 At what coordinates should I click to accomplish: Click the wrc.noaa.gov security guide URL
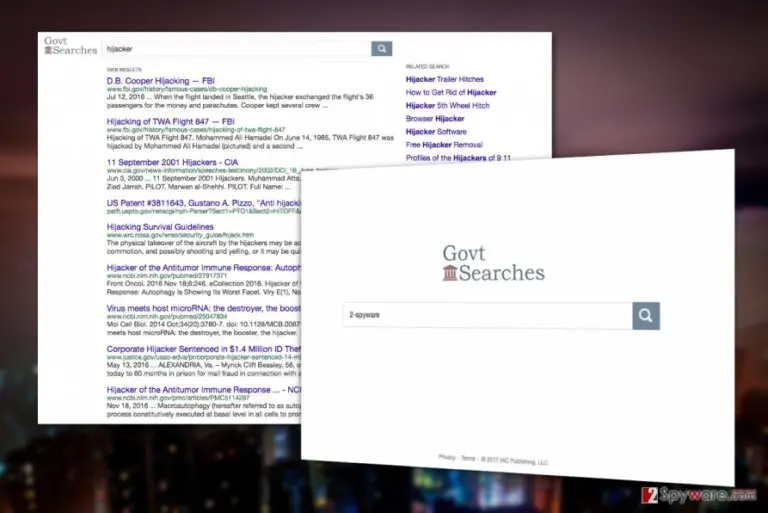180,235
